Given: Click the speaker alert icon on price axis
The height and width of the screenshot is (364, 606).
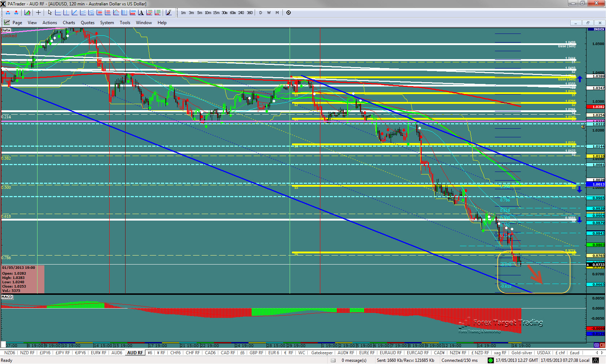Looking at the screenshot, I should 583,127.
